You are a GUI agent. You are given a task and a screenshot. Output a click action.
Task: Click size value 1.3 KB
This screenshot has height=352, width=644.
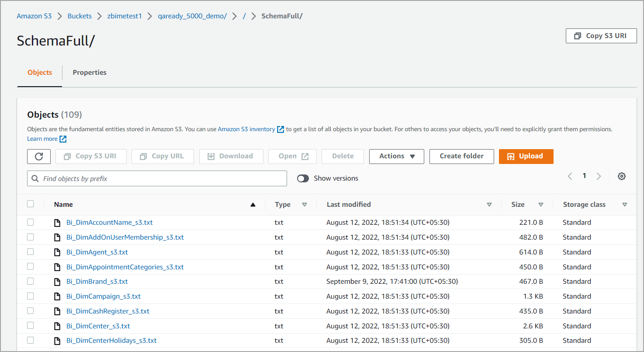click(x=533, y=296)
